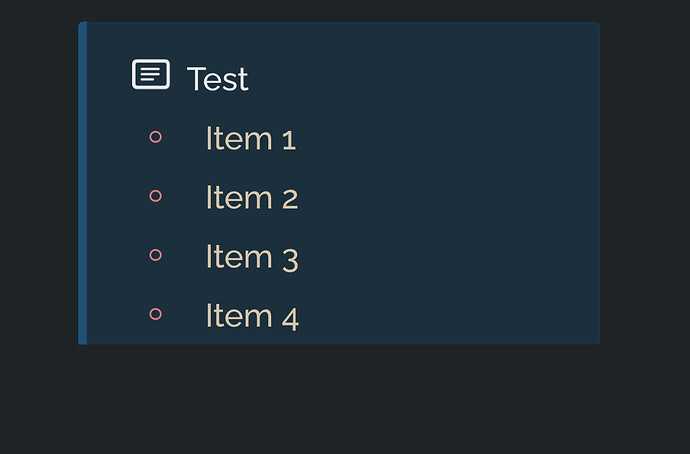Click the circle bullet beside Item 2
690x454 pixels.
coord(155,196)
